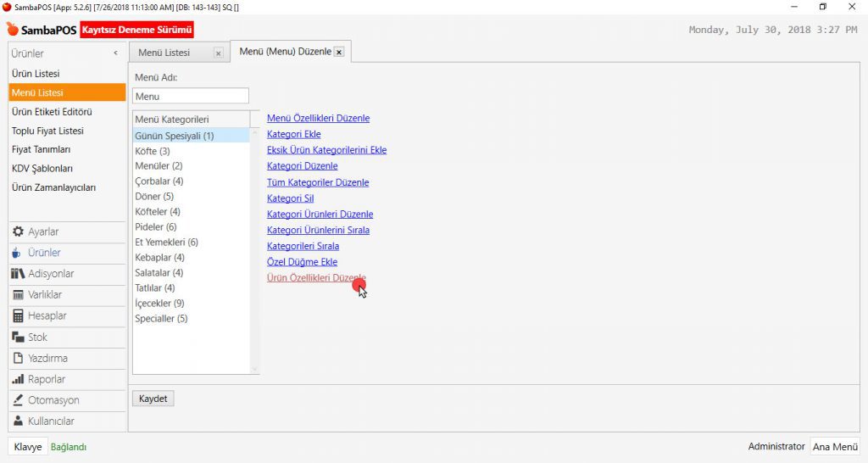
Task: Select Ürün Etiketi Editörü in sidebar
Action: [x=52, y=112]
